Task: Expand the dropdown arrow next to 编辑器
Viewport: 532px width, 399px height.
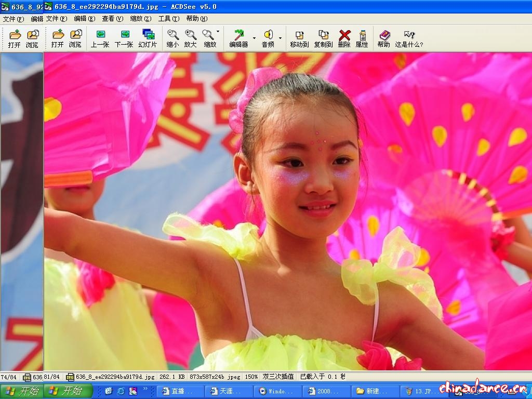Action: [x=254, y=38]
